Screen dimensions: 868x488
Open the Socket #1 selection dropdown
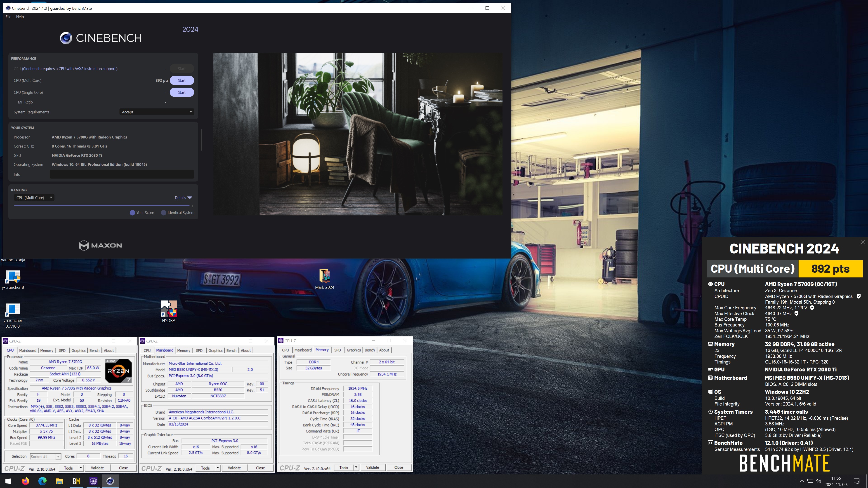45,456
